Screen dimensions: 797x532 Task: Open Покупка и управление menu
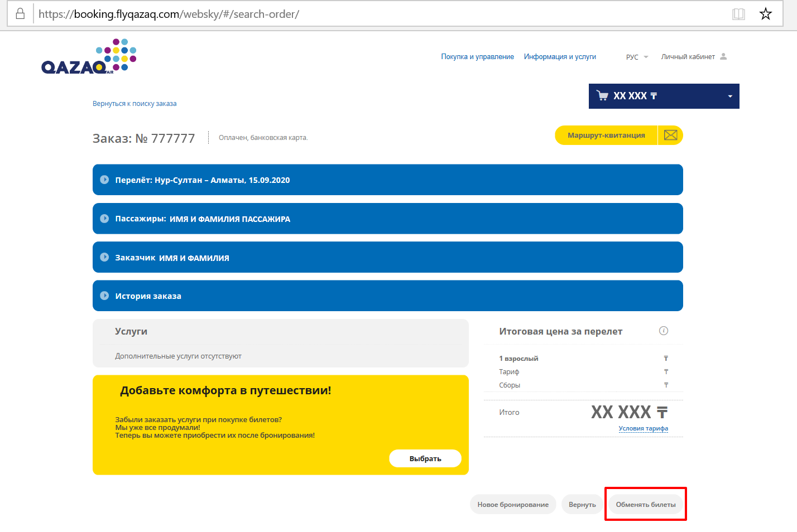click(477, 57)
